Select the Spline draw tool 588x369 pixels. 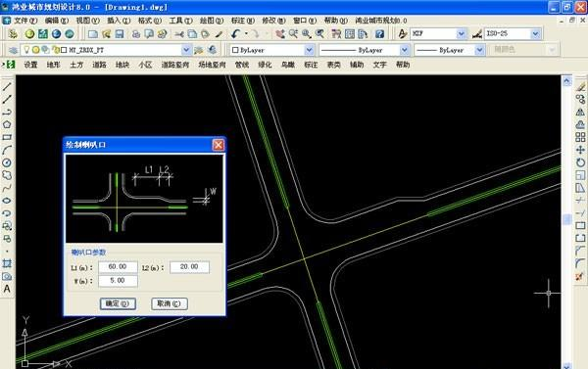[x=7, y=188]
